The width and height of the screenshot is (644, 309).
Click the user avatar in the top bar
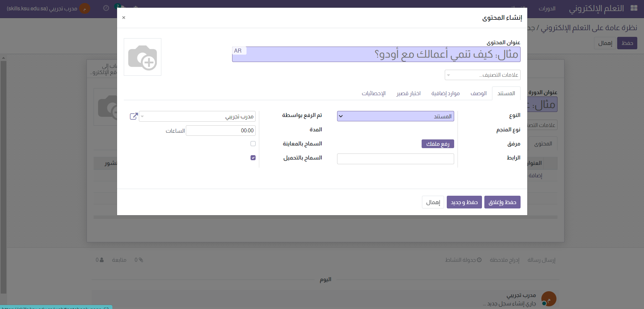tap(85, 8)
